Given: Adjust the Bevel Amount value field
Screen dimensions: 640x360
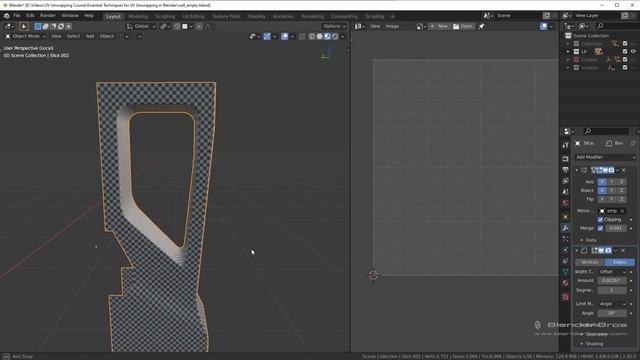Looking at the screenshot, I should (612, 281).
